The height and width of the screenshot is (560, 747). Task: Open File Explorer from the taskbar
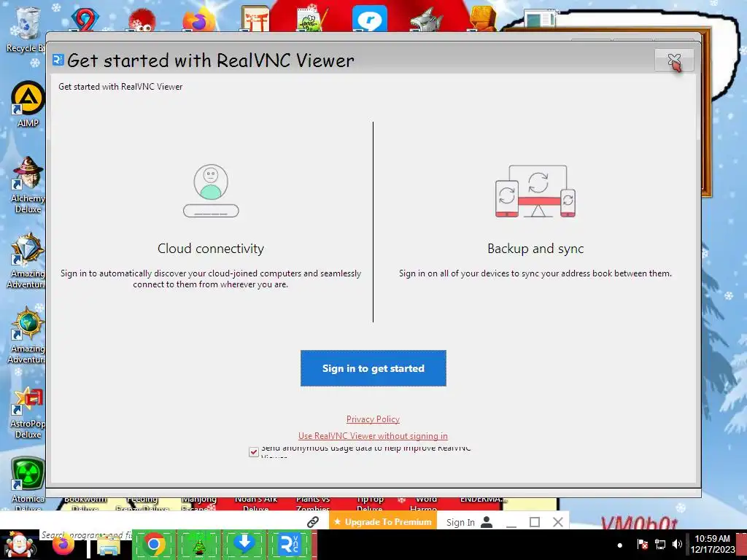(109, 545)
